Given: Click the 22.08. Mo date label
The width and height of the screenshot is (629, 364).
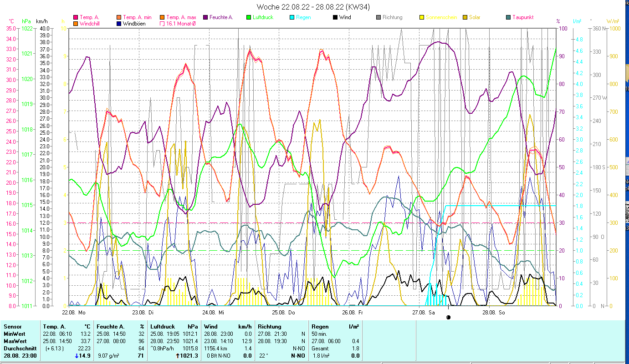Looking at the screenshot, I should (74, 313).
